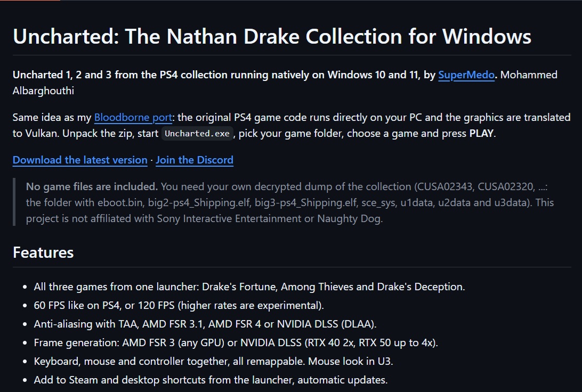
Task: Click the main Uncharted Nathan Drake Collection heading
Action: pos(272,37)
